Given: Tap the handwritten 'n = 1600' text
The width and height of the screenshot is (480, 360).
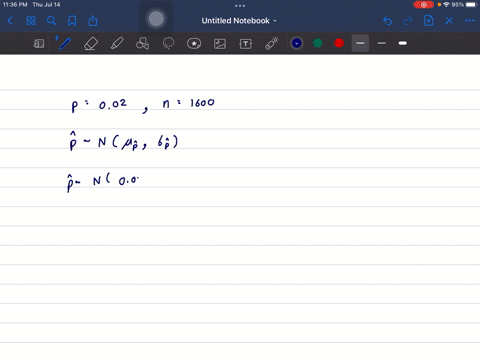Looking at the screenshot, I should tap(188, 103).
